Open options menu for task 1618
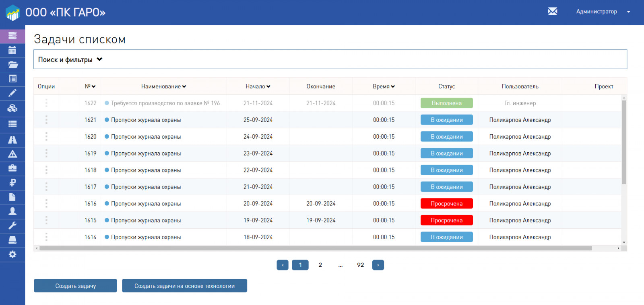 point(46,170)
